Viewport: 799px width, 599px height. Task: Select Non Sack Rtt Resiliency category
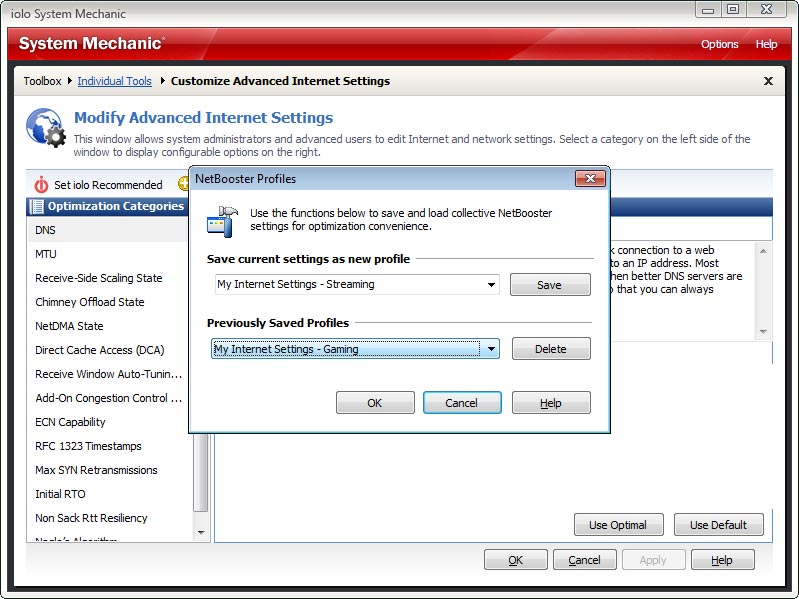(110, 518)
